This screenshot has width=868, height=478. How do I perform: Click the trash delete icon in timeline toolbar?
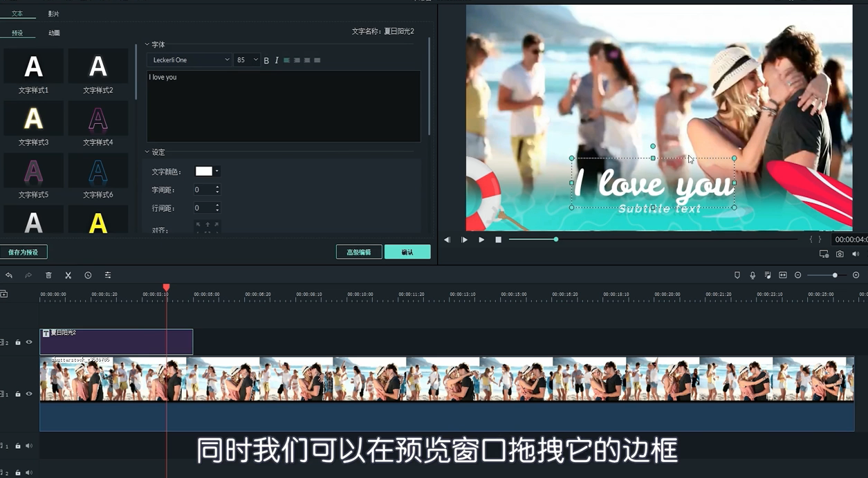48,275
